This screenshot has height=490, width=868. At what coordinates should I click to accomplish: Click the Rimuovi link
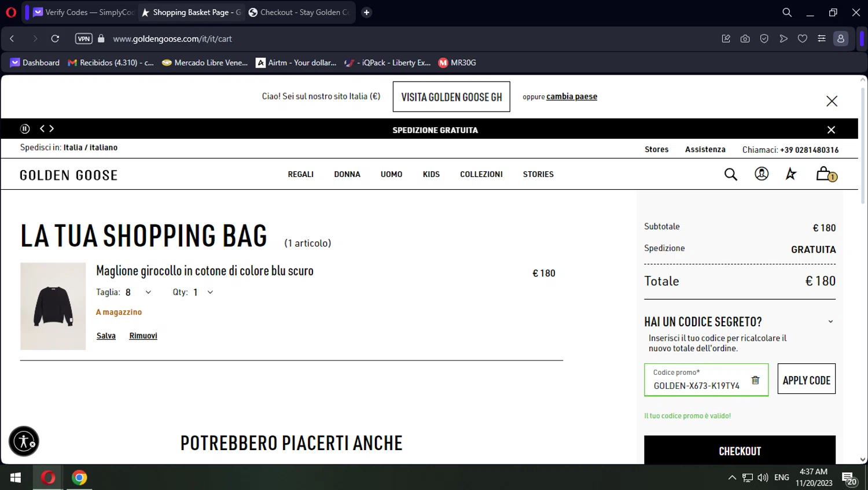coord(143,336)
